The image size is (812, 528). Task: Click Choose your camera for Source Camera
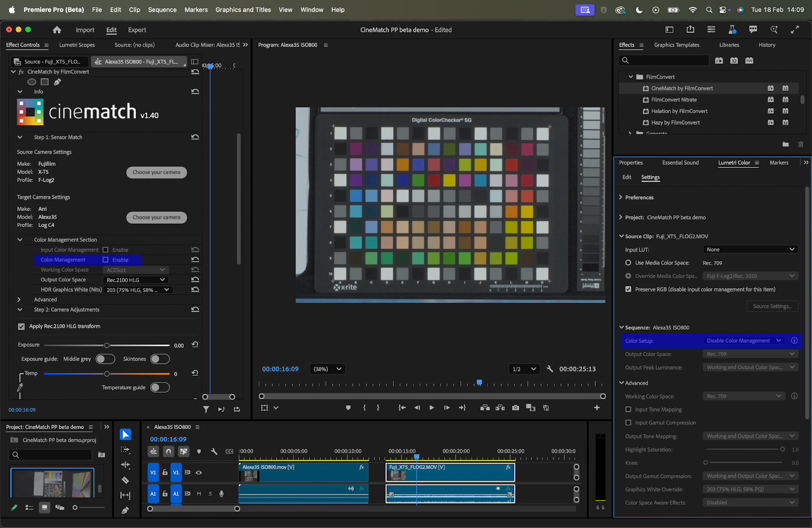pos(156,172)
